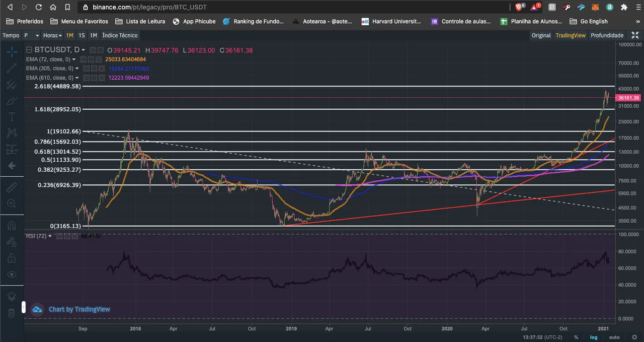Open the Go English bookmarks folder
The width and height of the screenshot is (644, 342).
589,21
